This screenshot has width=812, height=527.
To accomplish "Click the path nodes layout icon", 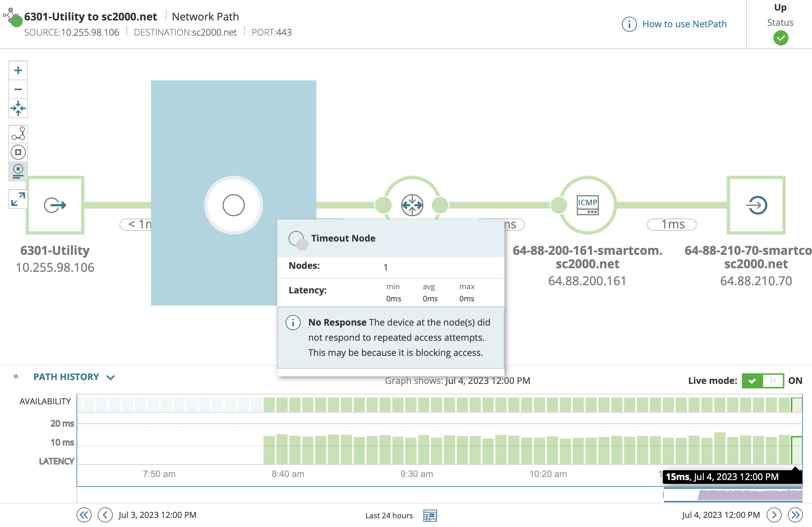I will point(18,134).
